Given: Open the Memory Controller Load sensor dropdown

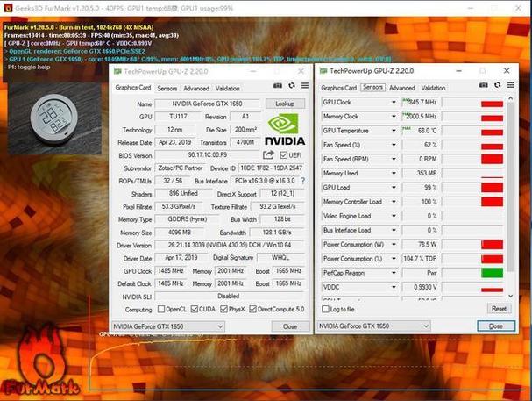Looking at the screenshot, I should (394, 202).
